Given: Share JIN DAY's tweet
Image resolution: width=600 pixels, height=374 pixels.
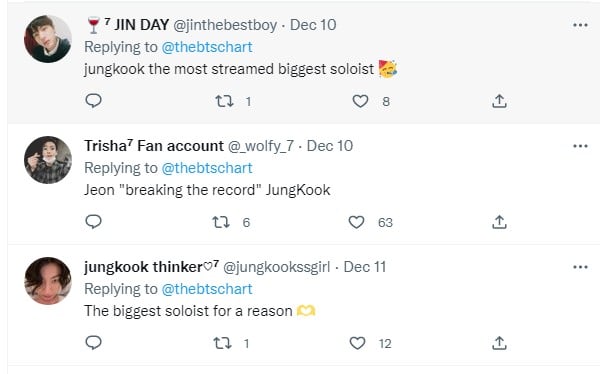Looking at the screenshot, I should coord(499,101).
